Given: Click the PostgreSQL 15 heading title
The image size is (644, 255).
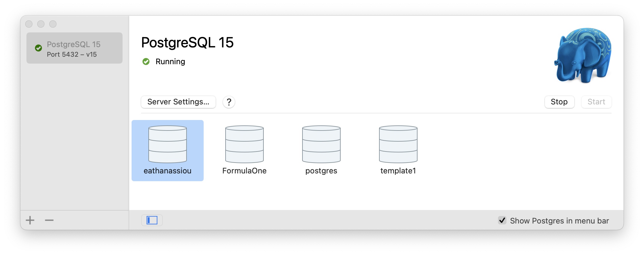Looking at the screenshot, I should click(187, 43).
